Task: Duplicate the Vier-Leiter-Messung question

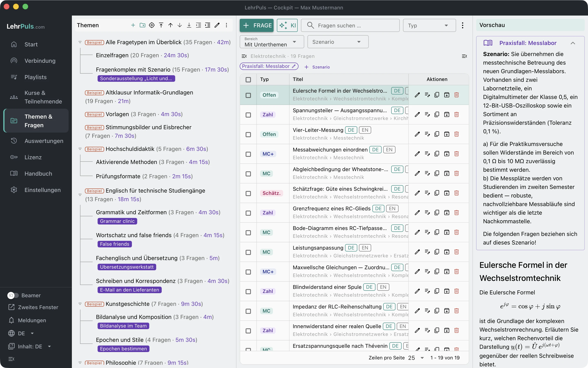Action: click(437, 134)
